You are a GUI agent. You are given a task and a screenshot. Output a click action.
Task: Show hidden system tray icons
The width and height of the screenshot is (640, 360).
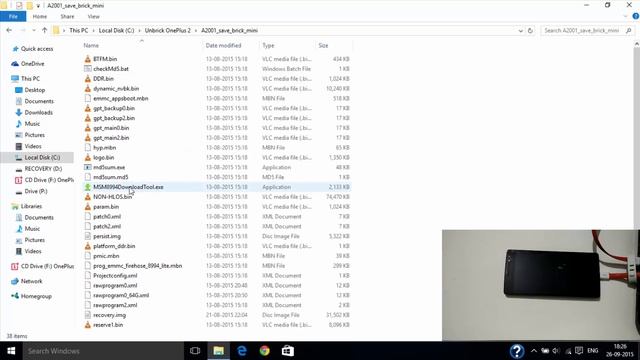tap(534, 351)
